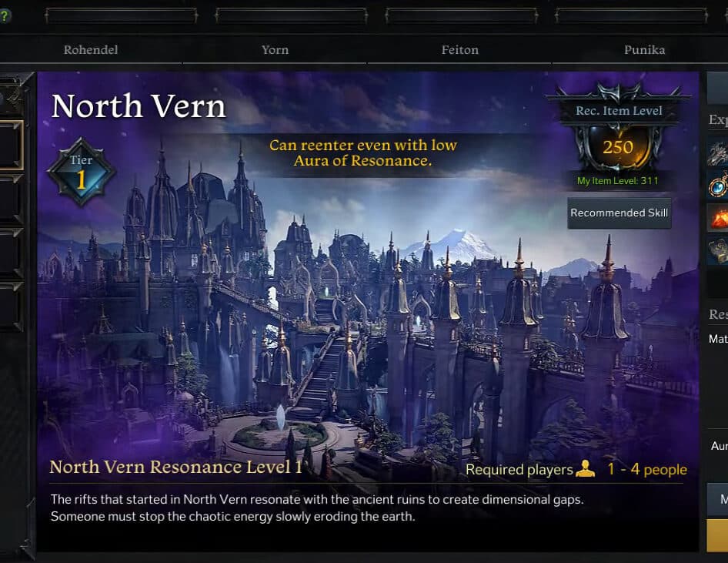The width and height of the screenshot is (728, 563).
Task: Switch to the Rohendel tab
Action: [x=91, y=50]
